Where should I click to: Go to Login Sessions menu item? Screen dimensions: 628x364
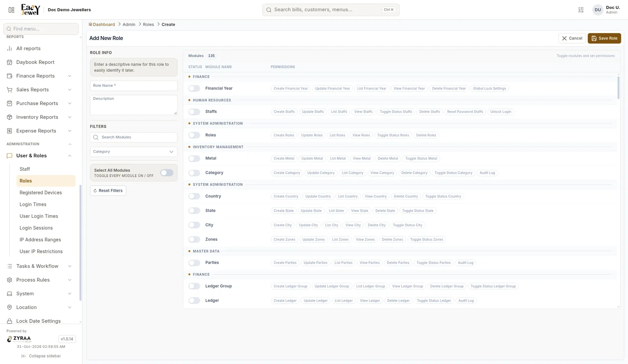(x=36, y=228)
